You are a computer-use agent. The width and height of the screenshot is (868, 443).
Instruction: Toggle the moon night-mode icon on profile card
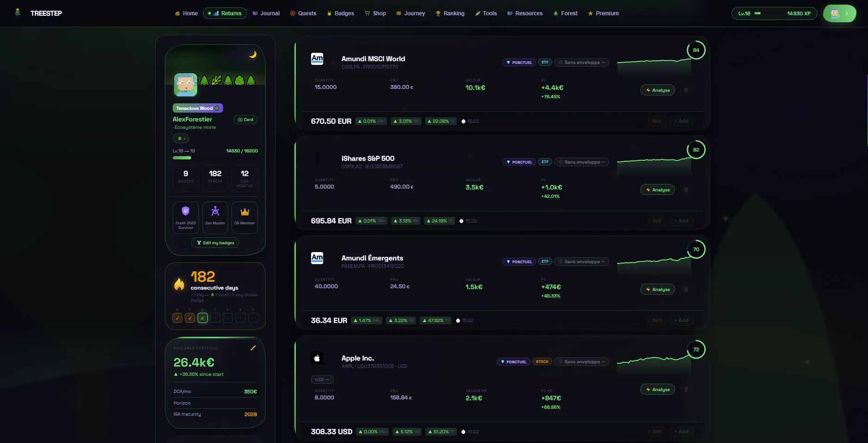253,54
